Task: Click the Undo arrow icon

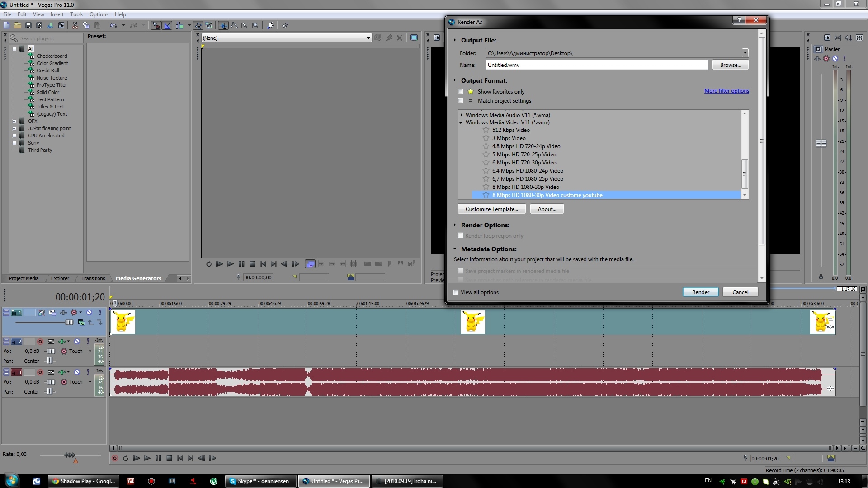Action: click(113, 26)
